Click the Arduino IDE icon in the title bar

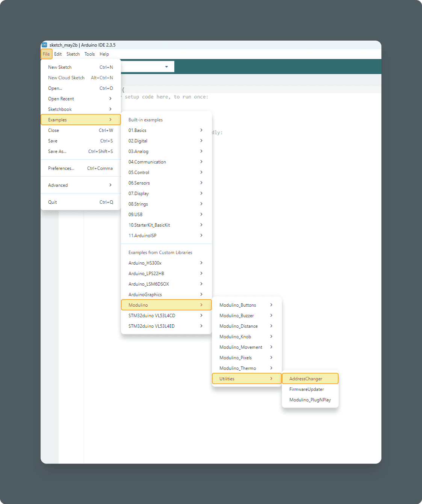pos(45,45)
